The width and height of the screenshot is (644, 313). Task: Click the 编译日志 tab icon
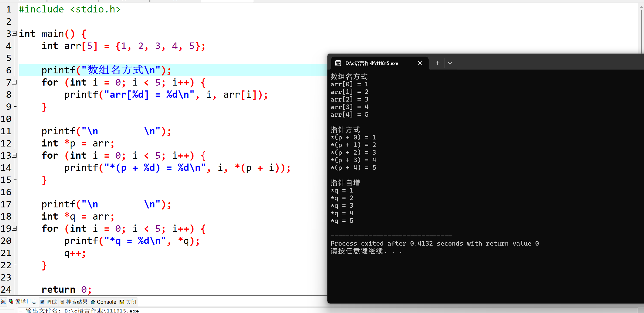[x=11, y=302]
